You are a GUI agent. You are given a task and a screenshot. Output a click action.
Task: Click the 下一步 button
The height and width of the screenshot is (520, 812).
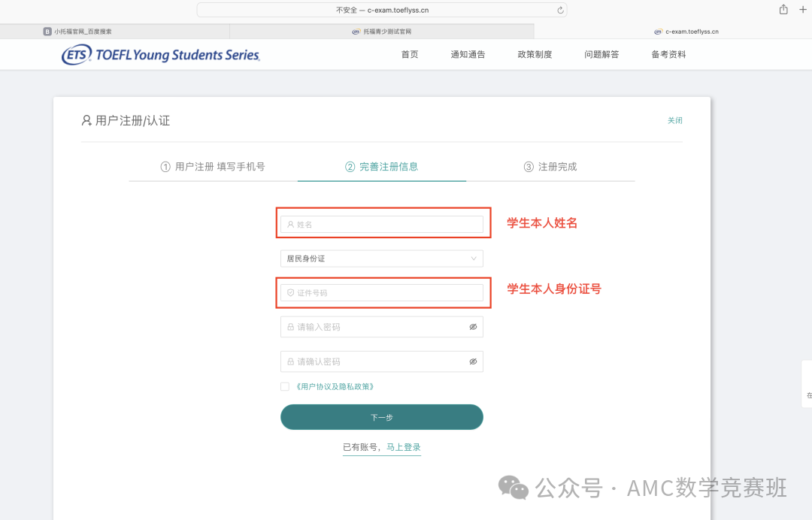[x=382, y=417]
